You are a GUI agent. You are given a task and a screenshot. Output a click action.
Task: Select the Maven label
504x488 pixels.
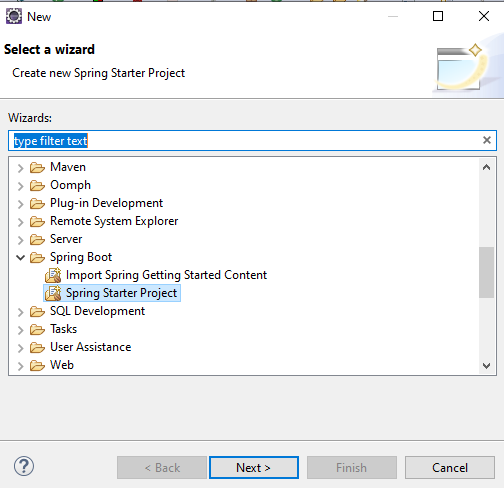coord(68,167)
